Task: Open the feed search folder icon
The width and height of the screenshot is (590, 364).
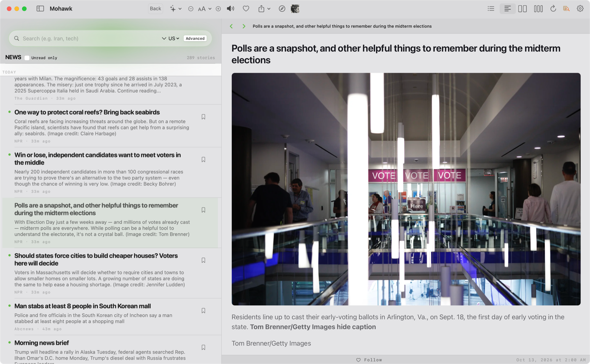Action: (566, 9)
